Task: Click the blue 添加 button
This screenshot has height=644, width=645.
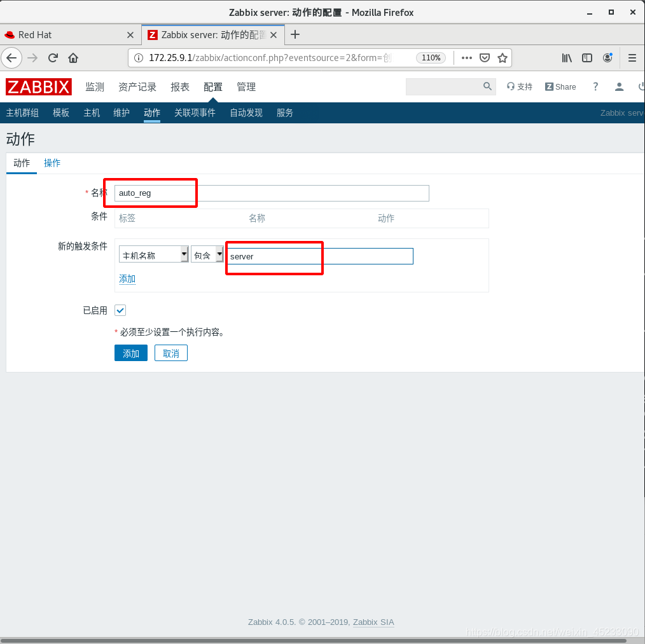Action: coord(131,353)
